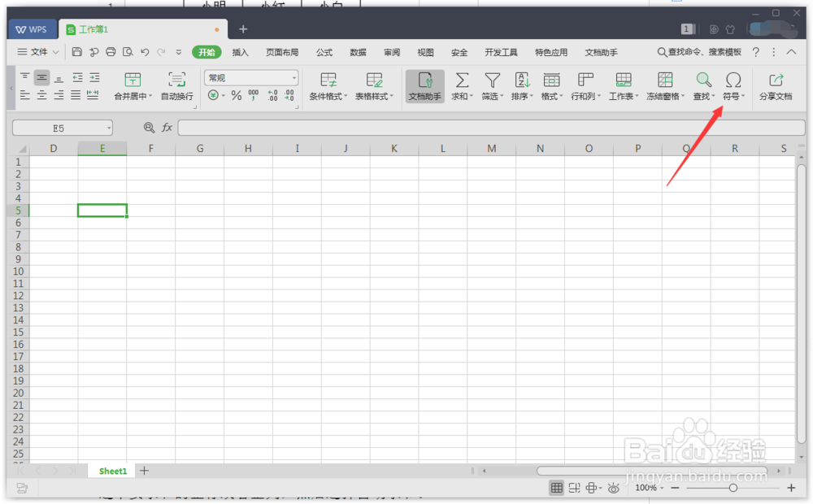This screenshot has width=813, height=504.
Task: Click the Undo arrow icon
Action: pyautogui.click(x=145, y=52)
